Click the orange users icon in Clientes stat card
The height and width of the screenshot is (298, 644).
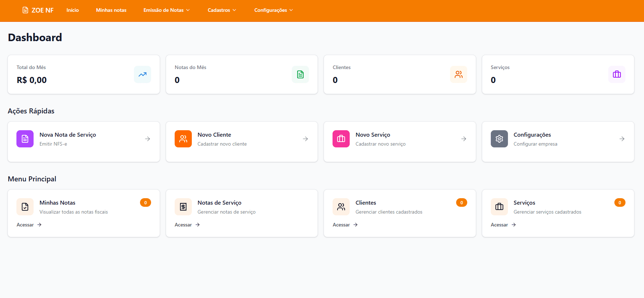[459, 74]
